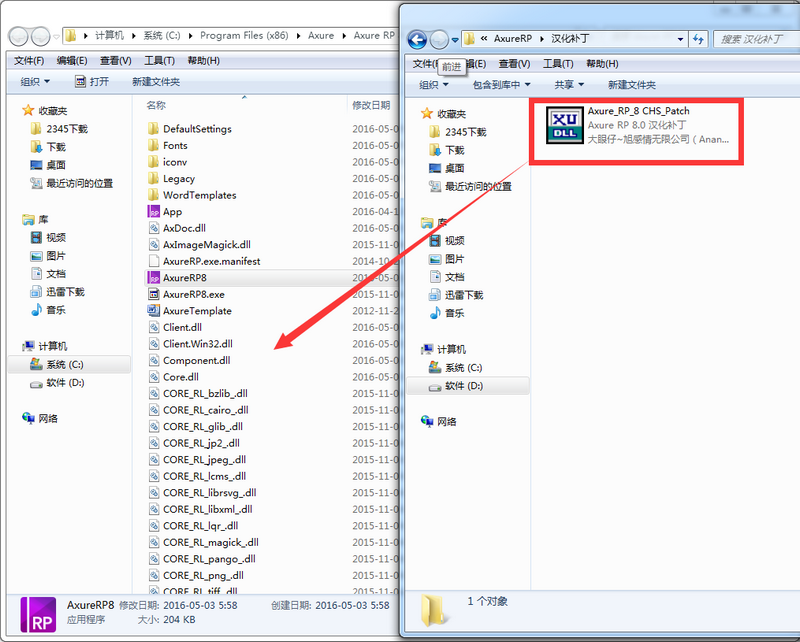Click the 系统 (C:) drive in the 汉化补丁 window
The width and height of the screenshot is (800, 642).
(x=456, y=367)
